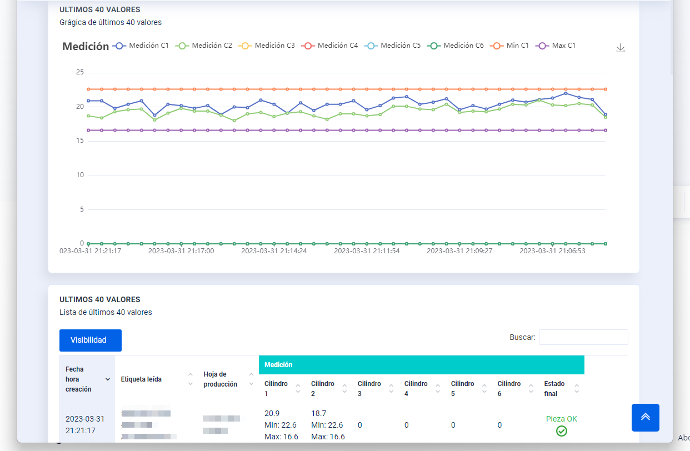Sort by Hoja de producción column

tap(228, 379)
